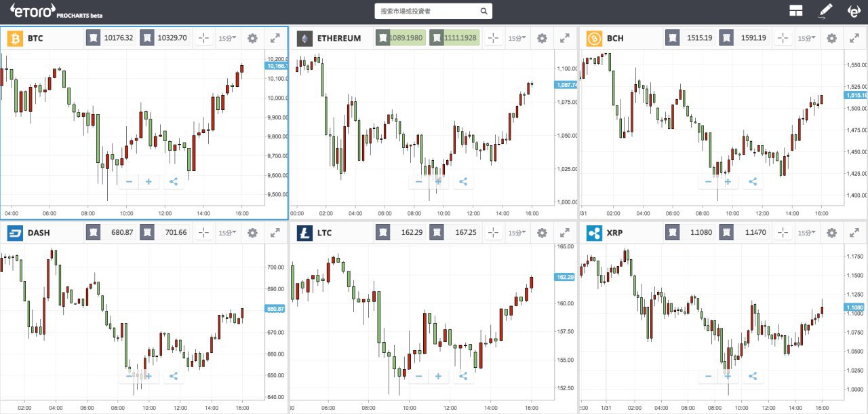Viewport: 868px width, 414px height.
Task: Enable crosshair on the BCH chart
Action: point(783,39)
